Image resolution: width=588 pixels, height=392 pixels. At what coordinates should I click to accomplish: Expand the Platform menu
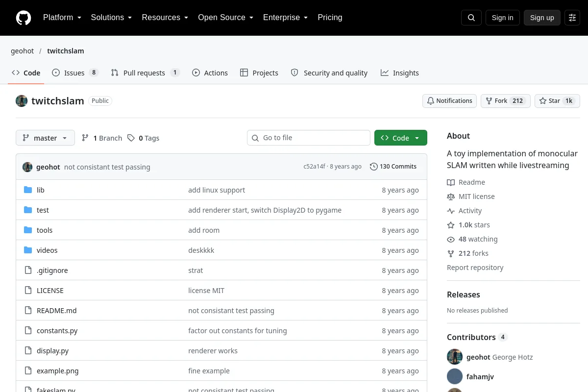click(x=62, y=18)
